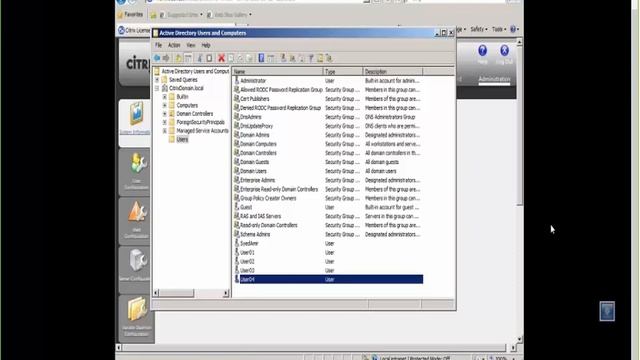Click the Favorites button in browser
640x360 pixels.
click(130, 15)
